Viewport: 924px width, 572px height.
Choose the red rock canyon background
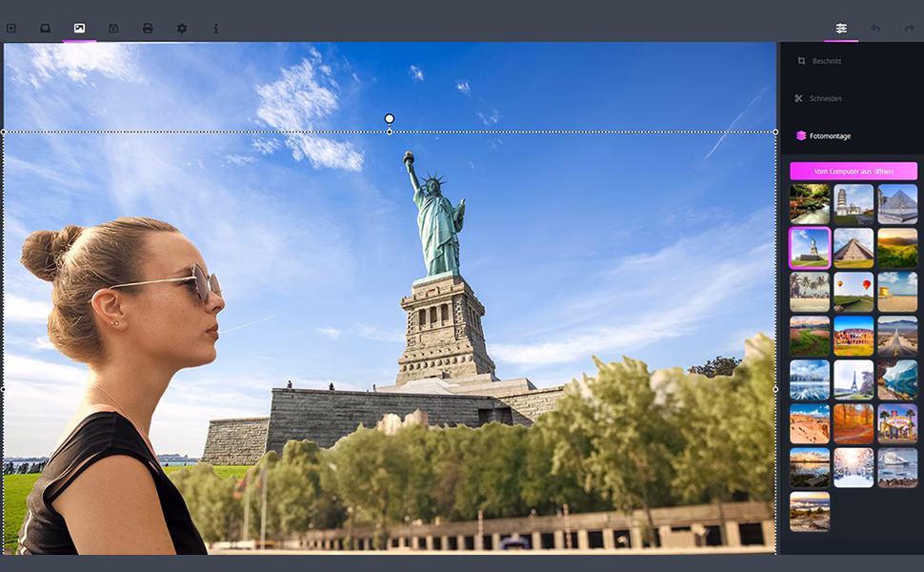tap(810, 424)
